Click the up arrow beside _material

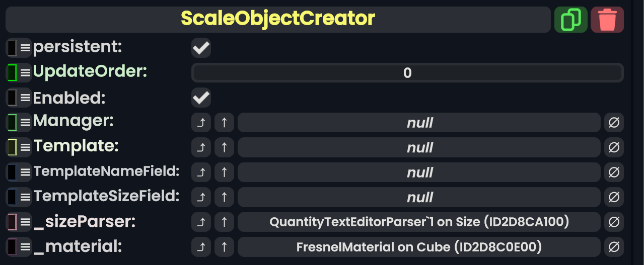[x=224, y=247]
